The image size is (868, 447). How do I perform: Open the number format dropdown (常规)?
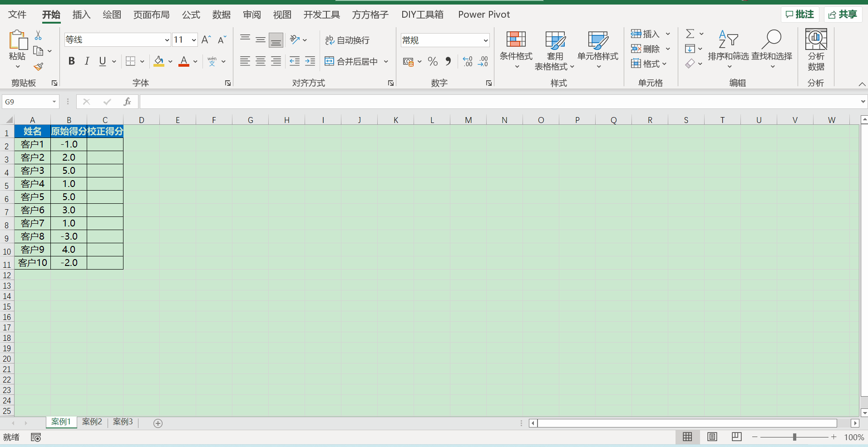tap(485, 40)
